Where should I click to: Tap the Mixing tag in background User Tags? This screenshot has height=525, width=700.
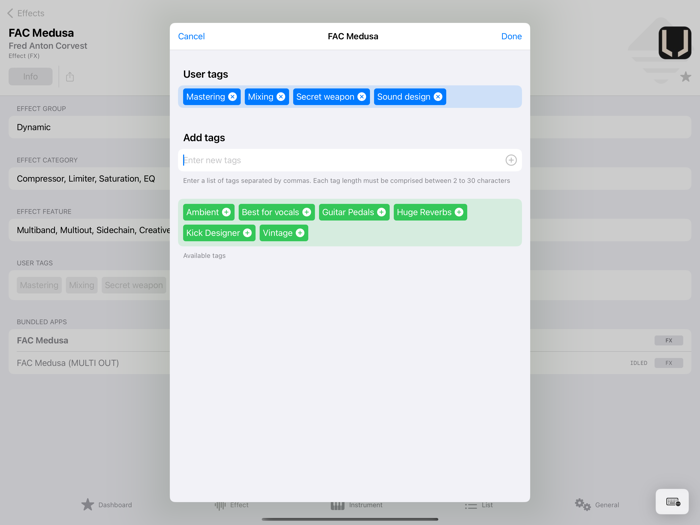tap(81, 285)
